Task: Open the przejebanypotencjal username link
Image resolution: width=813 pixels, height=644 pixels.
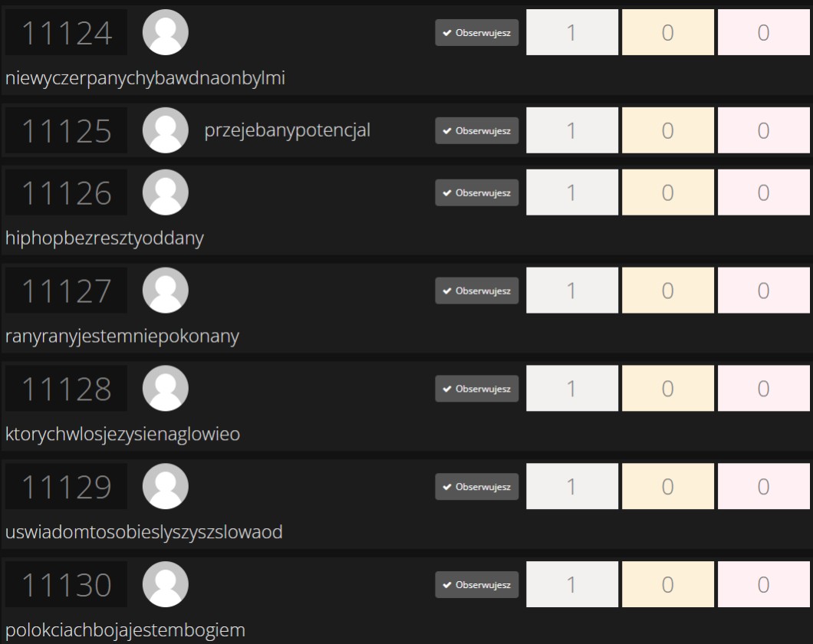Action: [287, 130]
